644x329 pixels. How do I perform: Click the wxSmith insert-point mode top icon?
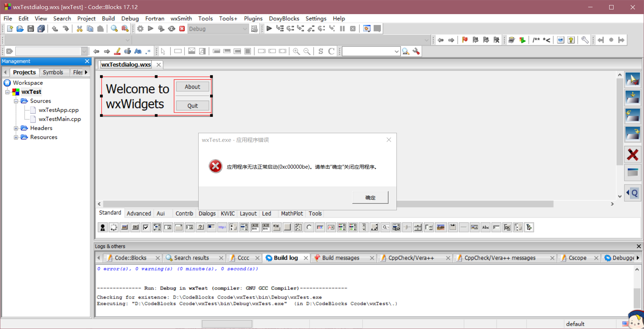[x=633, y=79]
